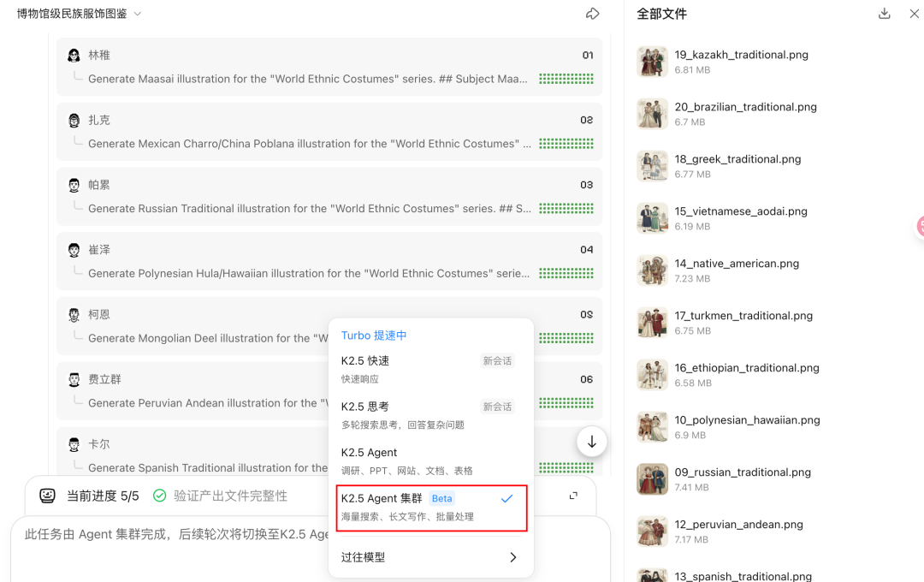Select file name 18_greek_traditional.png
This screenshot has width=924, height=582.
point(737,159)
